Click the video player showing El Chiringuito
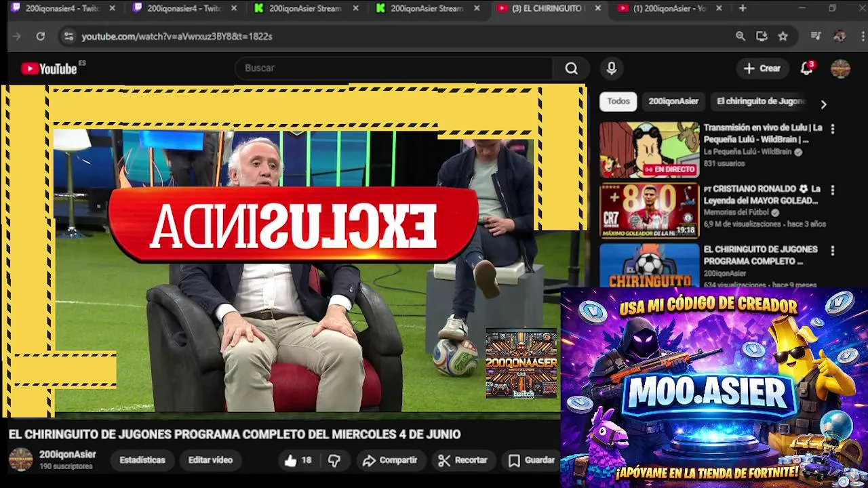Image resolution: width=868 pixels, height=488 pixels. (x=293, y=251)
